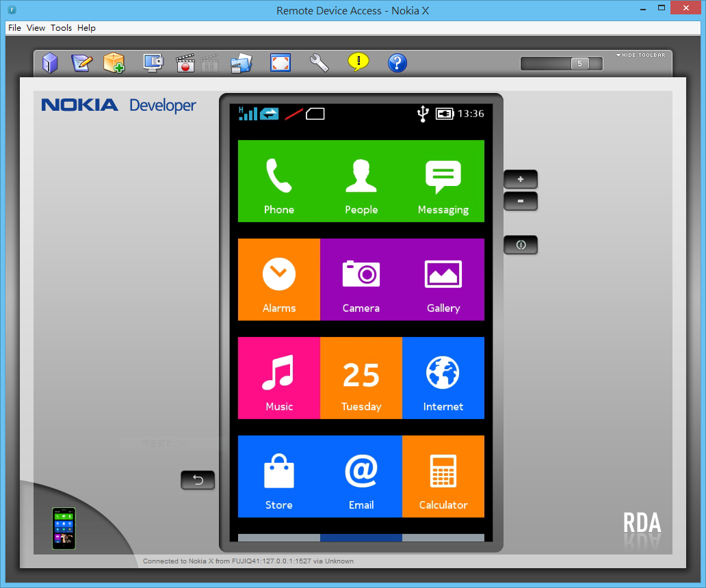Click the screenshot capture monitor icon
The height and width of the screenshot is (588, 706).
153,63
